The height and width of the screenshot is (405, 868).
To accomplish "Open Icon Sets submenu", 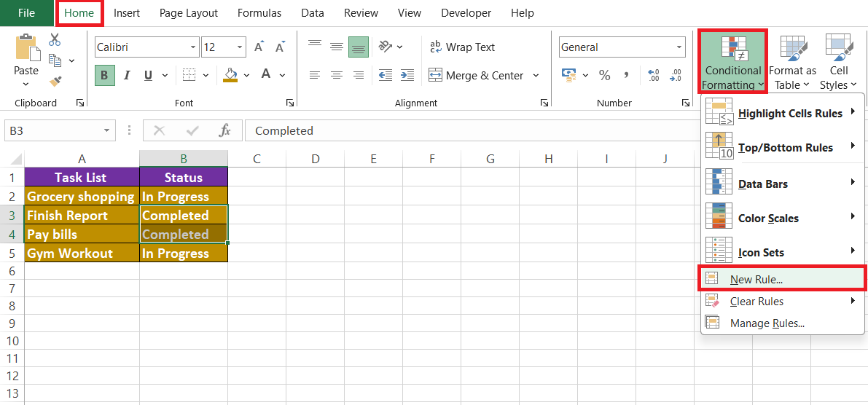I will coord(782,252).
